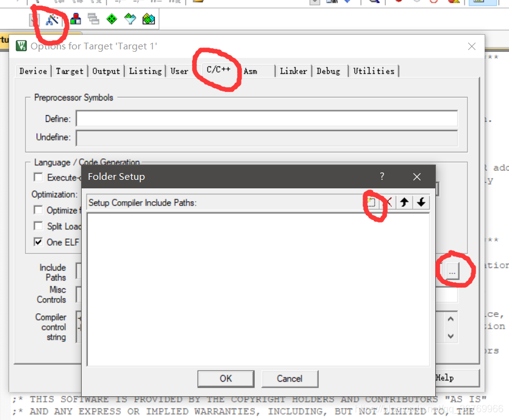Click the include paths list area
Screen dimensions: 509x420
[258, 290]
